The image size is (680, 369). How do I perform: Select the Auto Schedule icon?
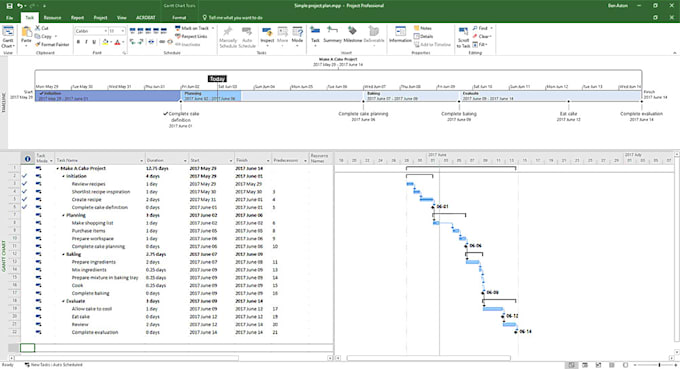(247, 37)
